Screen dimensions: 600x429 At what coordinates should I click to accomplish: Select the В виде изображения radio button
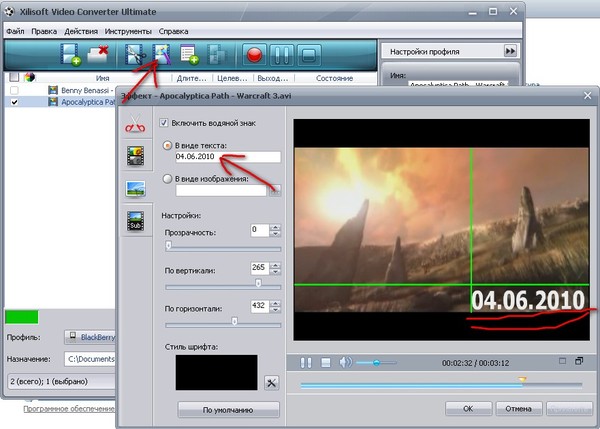(167, 179)
